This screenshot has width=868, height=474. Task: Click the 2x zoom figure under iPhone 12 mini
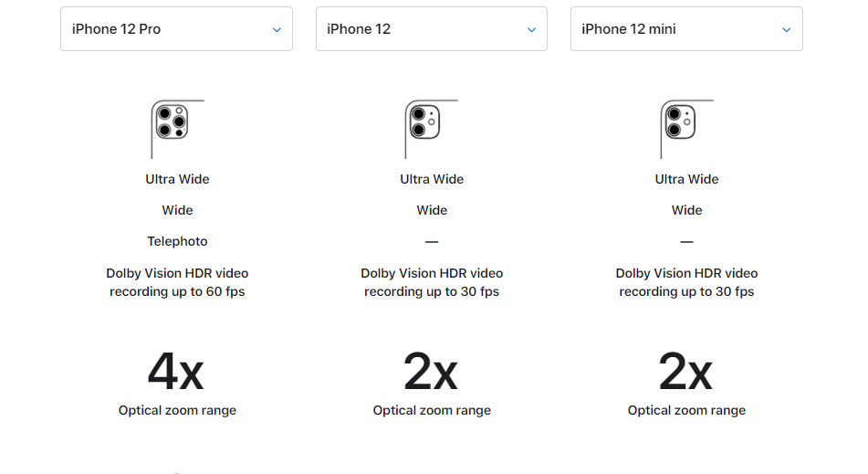click(685, 371)
